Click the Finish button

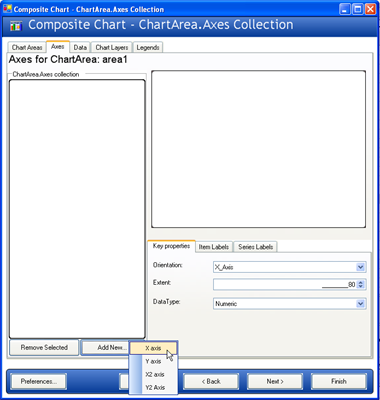click(339, 381)
